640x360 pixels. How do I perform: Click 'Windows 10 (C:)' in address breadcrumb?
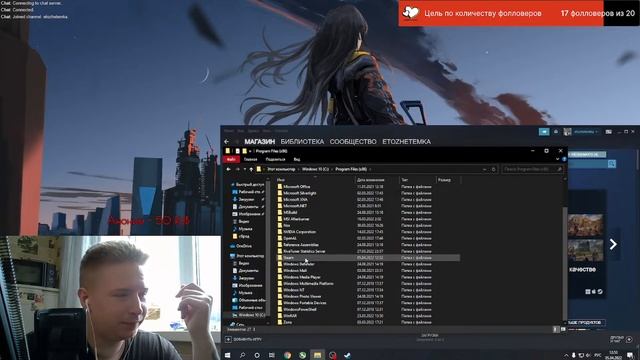click(x=315, y=169)
